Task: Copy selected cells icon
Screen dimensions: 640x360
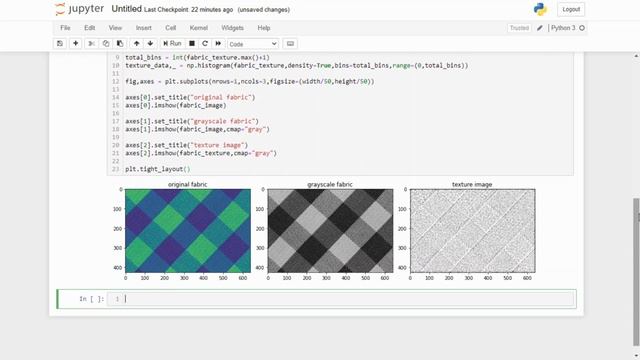Action: 106,44
